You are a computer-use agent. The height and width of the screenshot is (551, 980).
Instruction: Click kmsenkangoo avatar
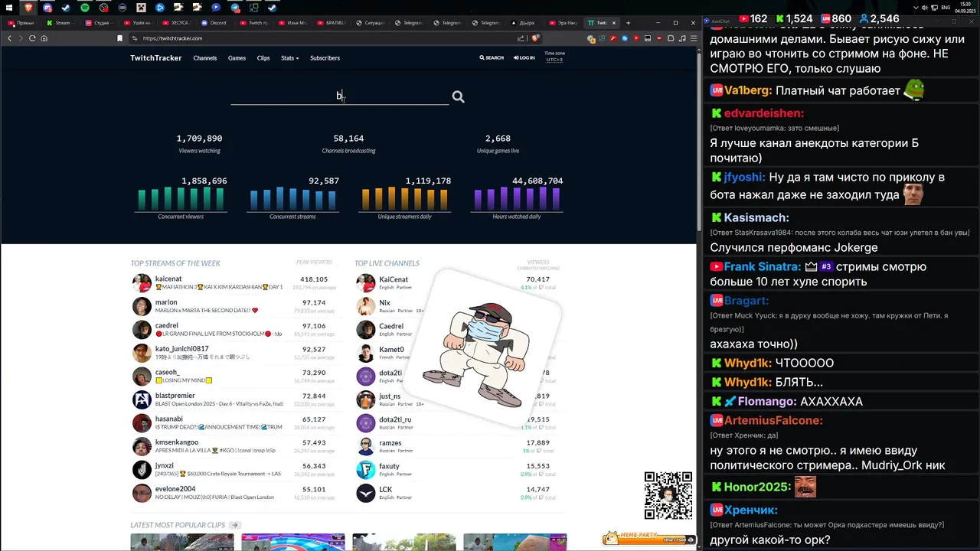point(142,446)
